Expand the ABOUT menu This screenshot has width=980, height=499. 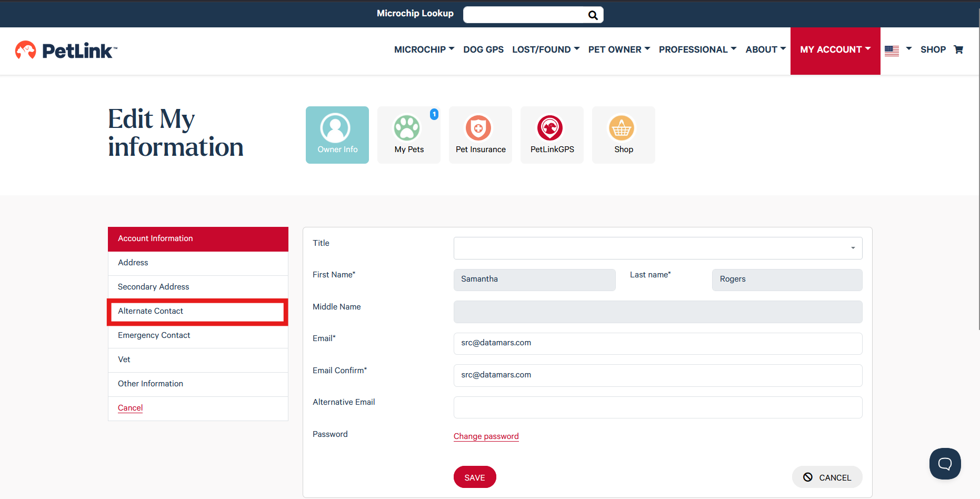click(766, 49)
